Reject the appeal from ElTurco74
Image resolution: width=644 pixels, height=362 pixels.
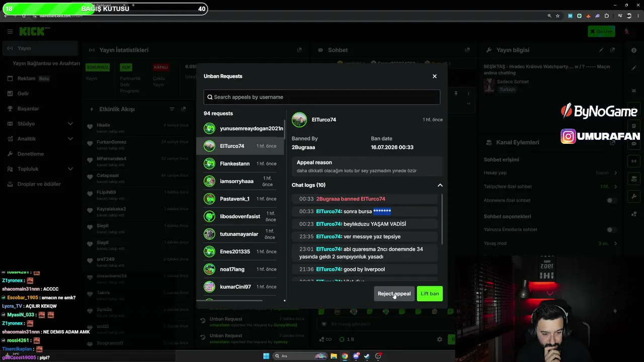394,294
